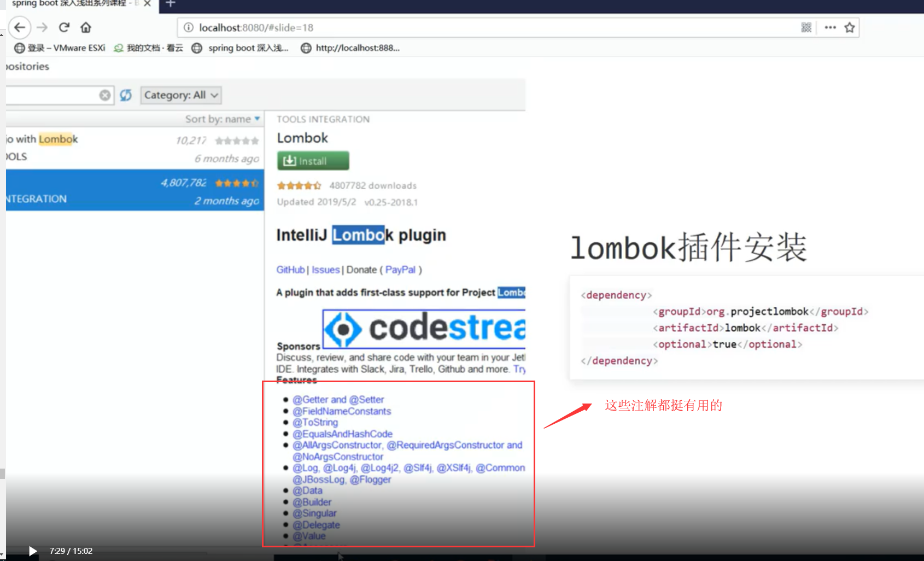Open the @Getter and @Setter feature link
Viewport: 924px width, 561px height.
(x=338, y=400)
